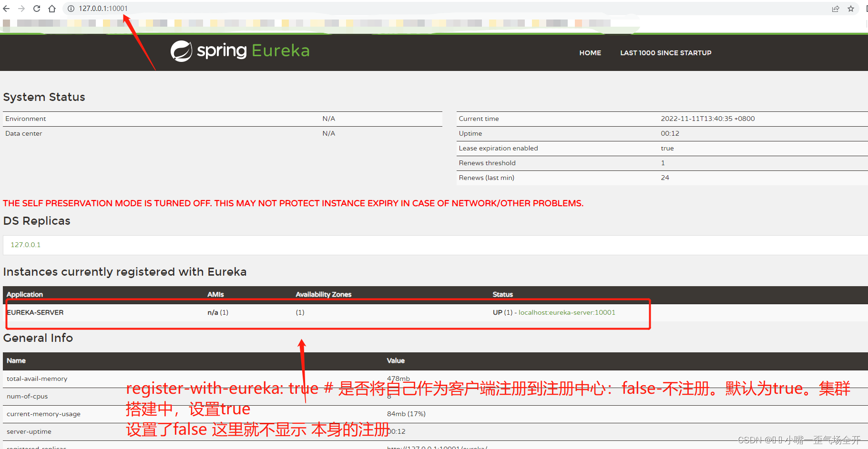Select the Value column header
The width and height of the screenshot is (868, 449).
pos(396,360)
